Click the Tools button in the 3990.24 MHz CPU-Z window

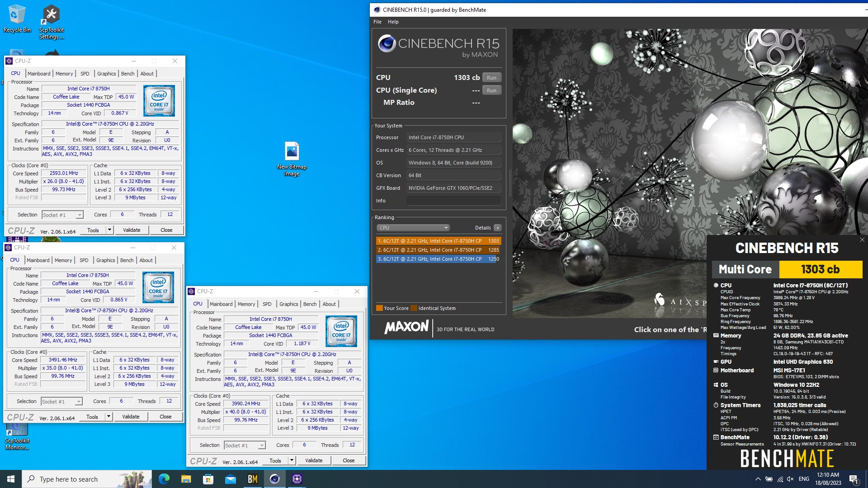[275, 460]
